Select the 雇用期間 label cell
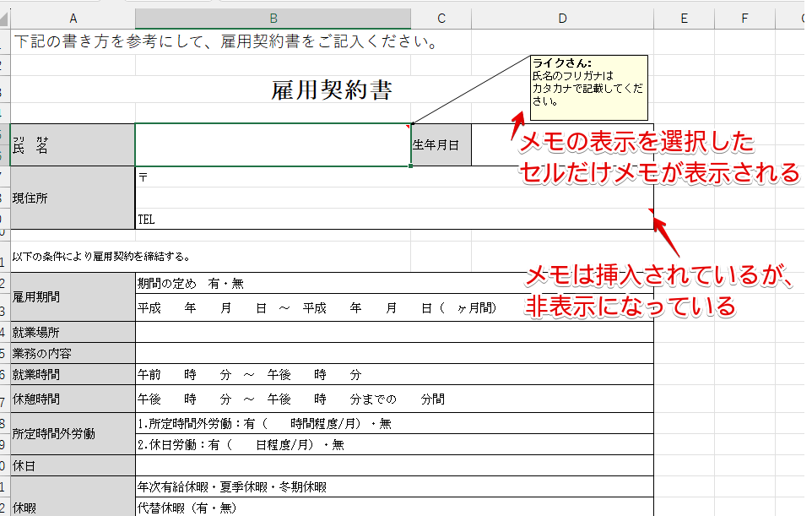This screenshot has width=812, height=516. (x=72, y=295)
